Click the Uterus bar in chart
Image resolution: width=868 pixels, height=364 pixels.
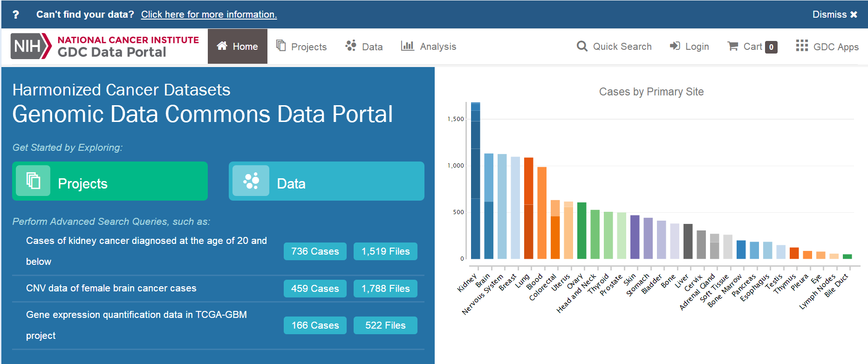pos(568,230)
